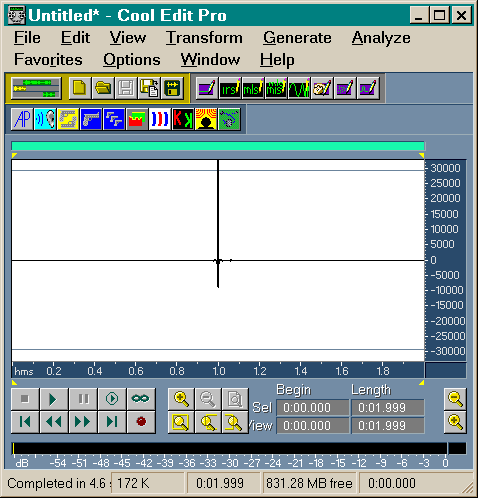Click the first purple pencil-and-ramp toolbar icon
Image resolution: width=478 pixels, height=498 pixels.
point(207,88)
